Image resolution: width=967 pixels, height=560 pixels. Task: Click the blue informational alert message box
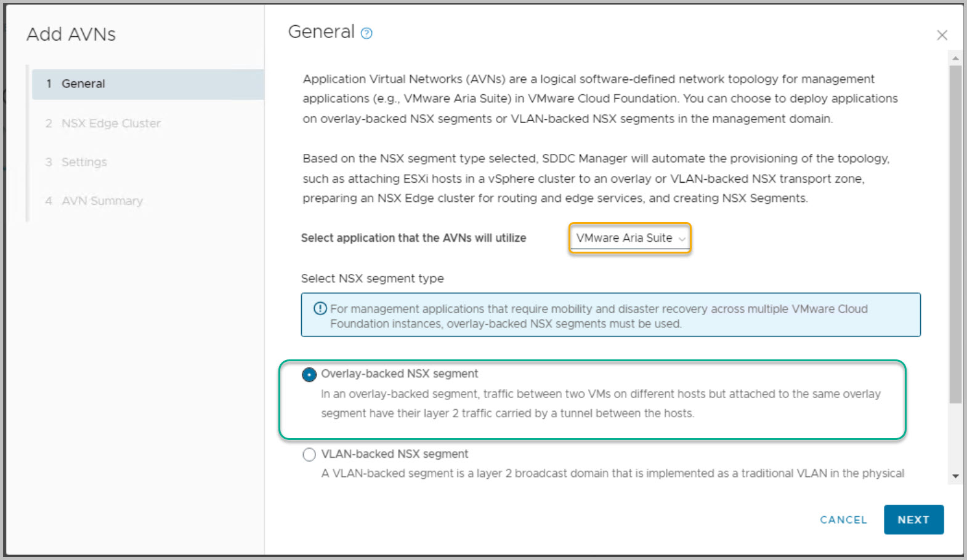pyautogui.click(x=610, y=315)
